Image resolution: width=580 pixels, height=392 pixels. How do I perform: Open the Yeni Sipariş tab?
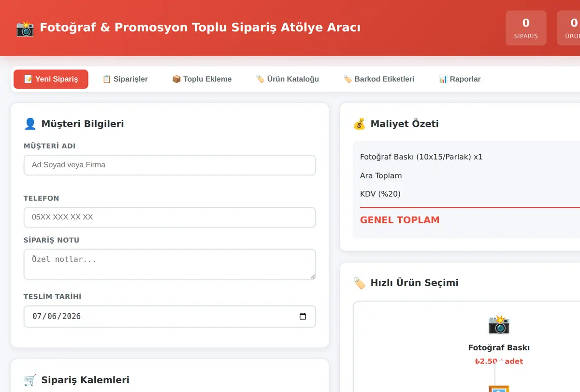(x=51, y=79)
